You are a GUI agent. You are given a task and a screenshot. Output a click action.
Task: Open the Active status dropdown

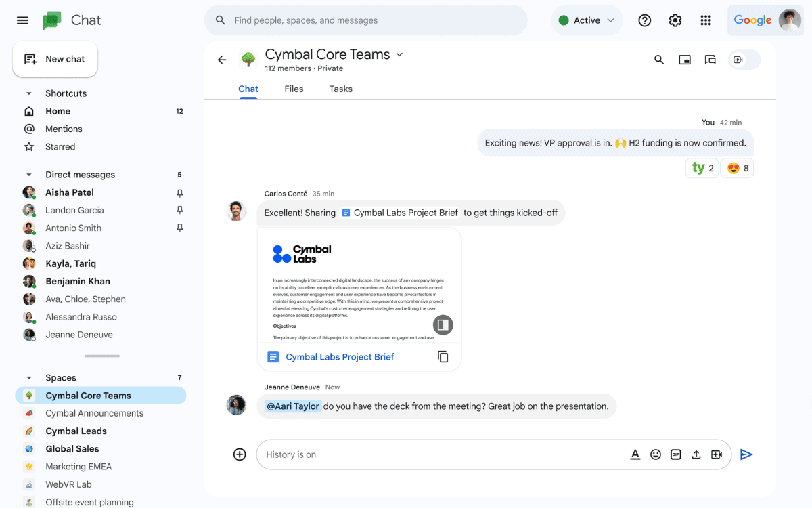tap(587, 20)
